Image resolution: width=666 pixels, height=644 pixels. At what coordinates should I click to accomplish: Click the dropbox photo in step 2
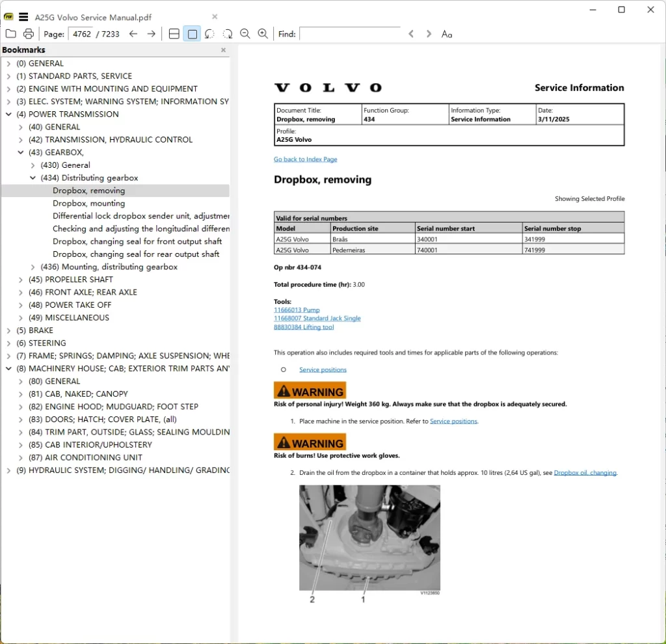[x=369, y=538]
